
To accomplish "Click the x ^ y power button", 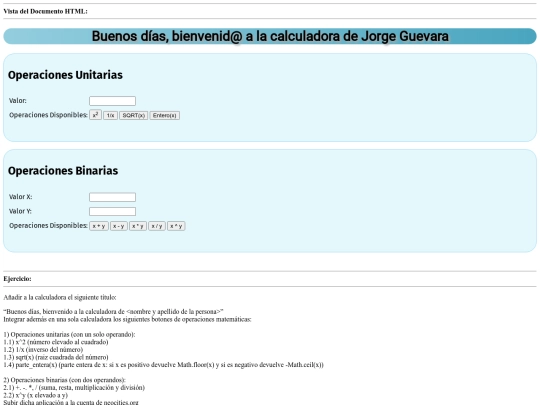I will click(176, 226).
